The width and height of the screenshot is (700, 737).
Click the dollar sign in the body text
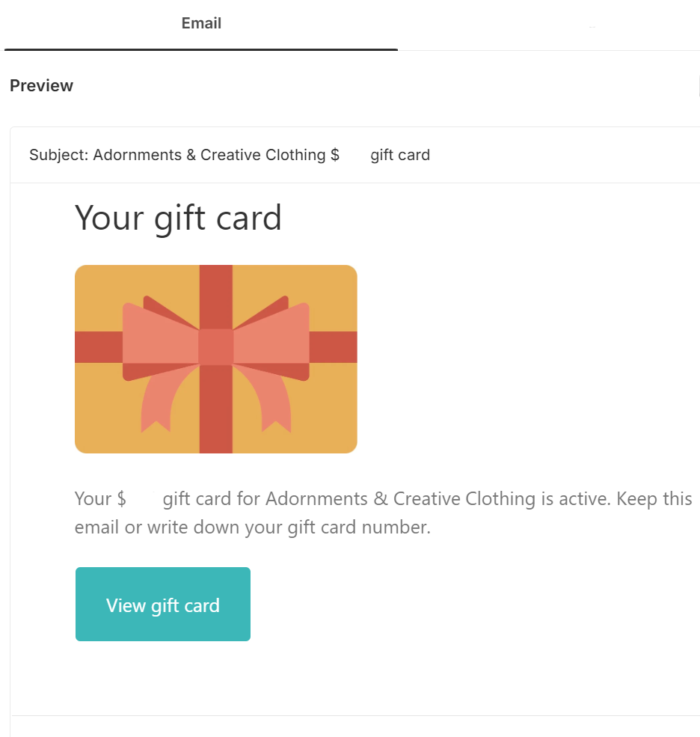(x=121, y=499)
